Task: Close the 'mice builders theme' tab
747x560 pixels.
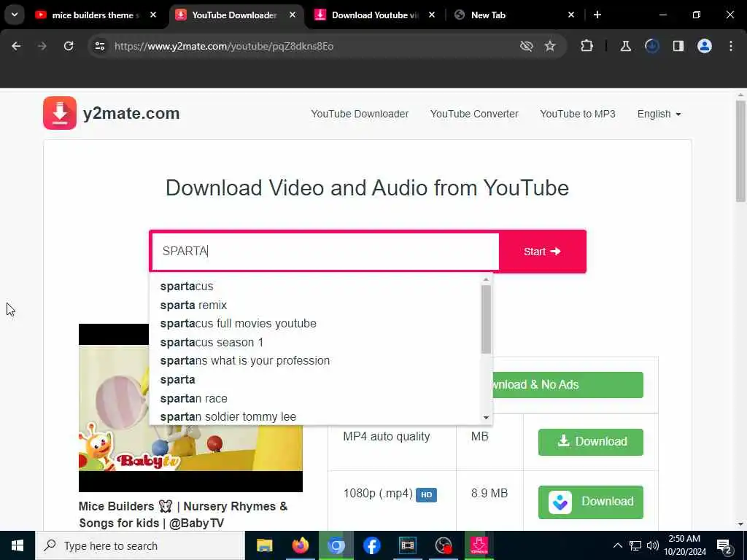Action: (x=153, y=15)
